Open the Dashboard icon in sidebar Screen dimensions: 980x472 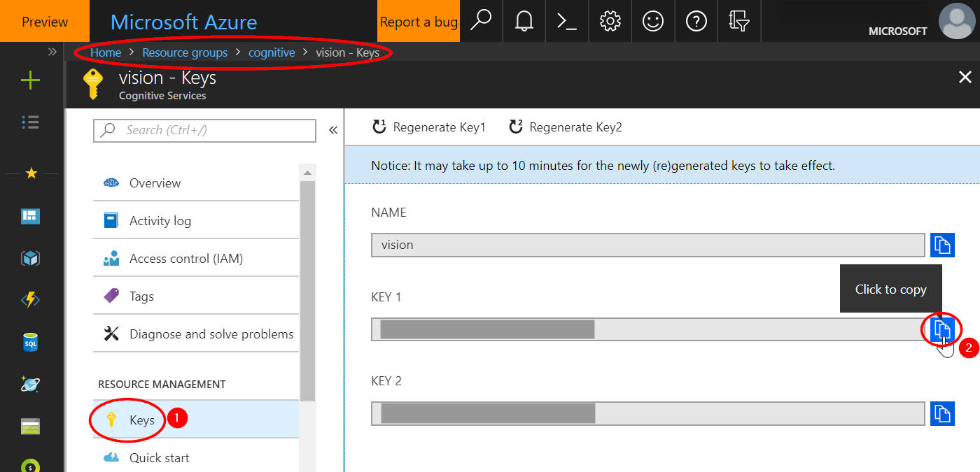(31, 216)
